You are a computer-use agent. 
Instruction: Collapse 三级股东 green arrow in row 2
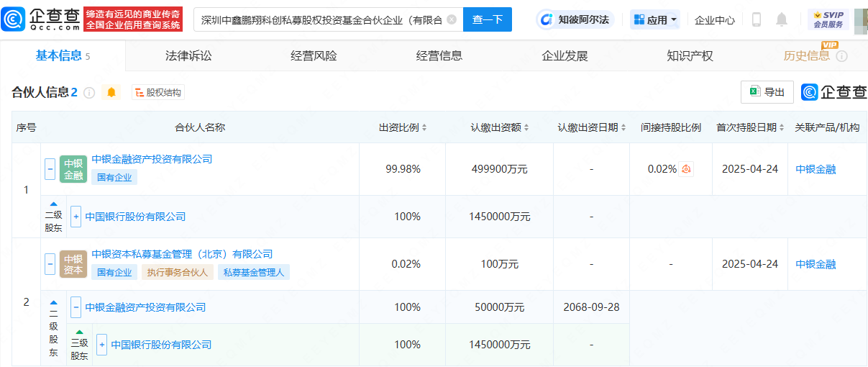pos(79,332)
